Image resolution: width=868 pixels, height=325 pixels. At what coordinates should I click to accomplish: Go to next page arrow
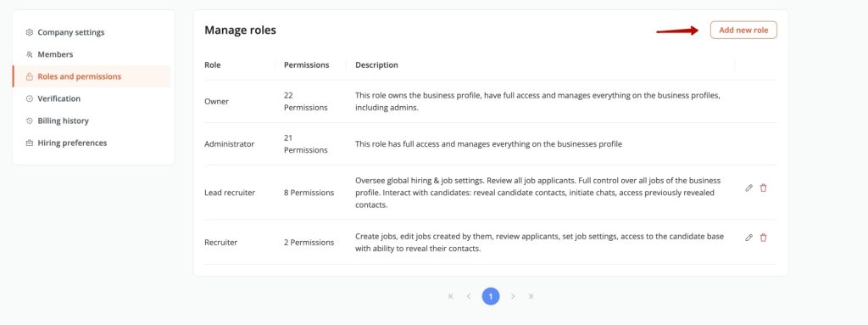(x=513, y=296)
